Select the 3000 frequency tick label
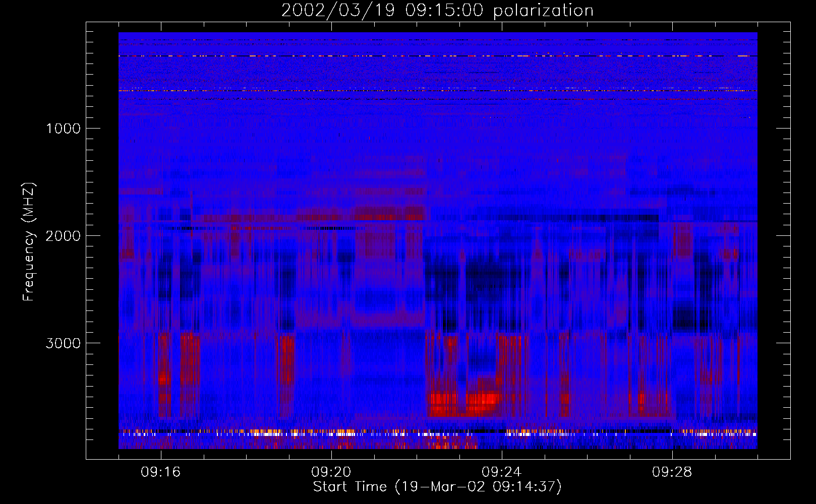Image resolution: width=816 pixels, height=504 pixels. (x=63, y=343)
